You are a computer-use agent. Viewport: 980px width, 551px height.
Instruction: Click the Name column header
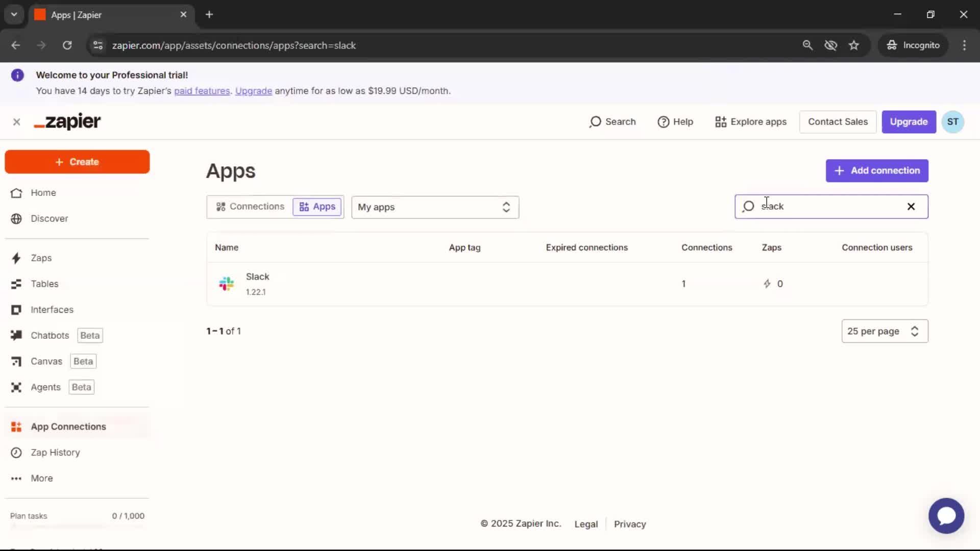(x=227, y=247)
